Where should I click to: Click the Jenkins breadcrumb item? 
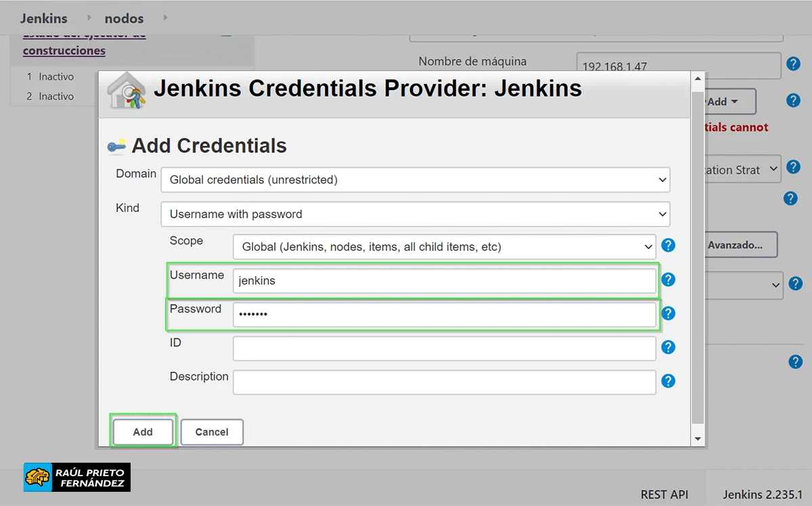(43, 18)
